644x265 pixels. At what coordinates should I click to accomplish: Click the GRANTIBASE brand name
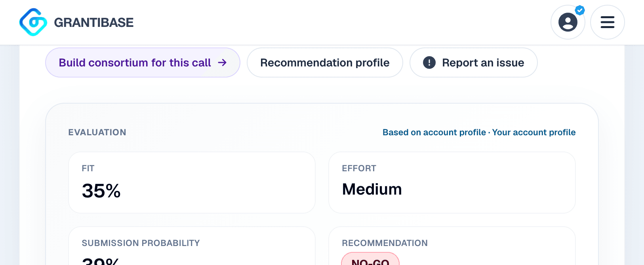(94, 23)
